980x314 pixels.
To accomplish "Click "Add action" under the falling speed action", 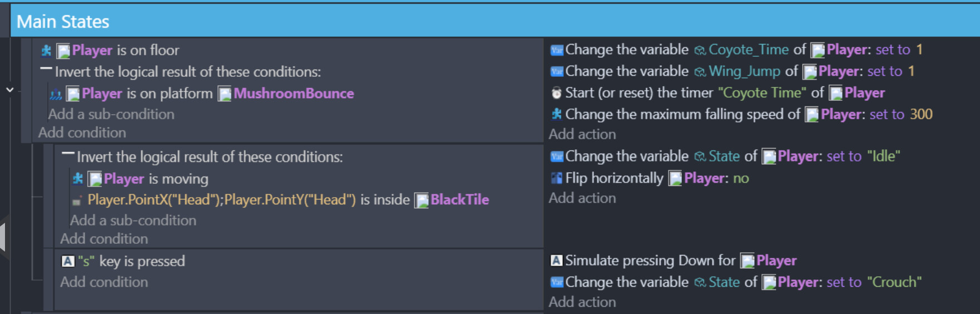I will pos(582,134).
